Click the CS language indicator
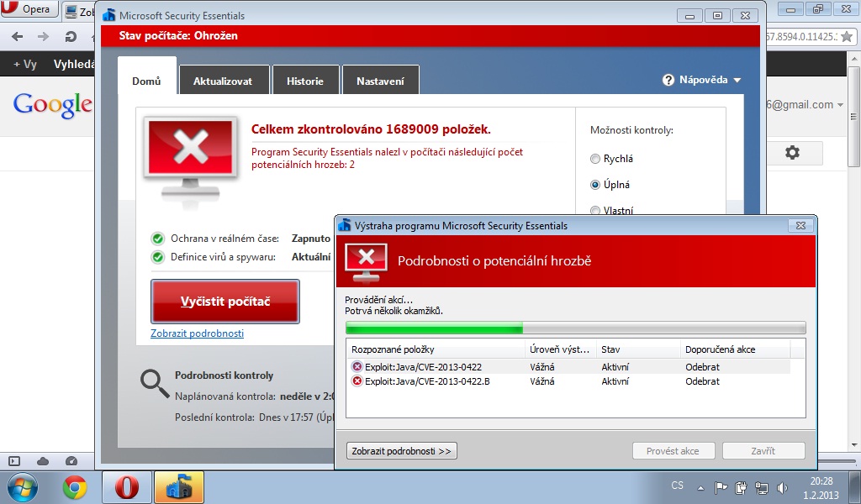This screenshot has width=861, height=504. (x=678, y=486)
